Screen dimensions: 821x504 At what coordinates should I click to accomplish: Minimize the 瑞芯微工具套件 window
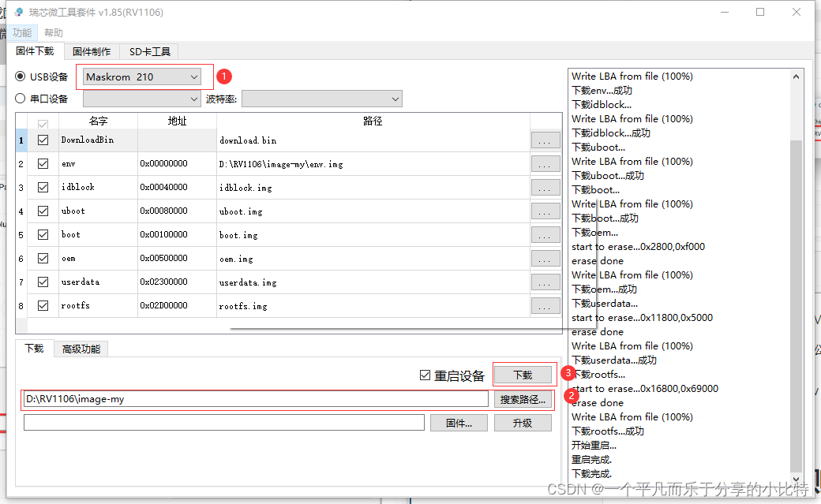click(725, 12)
